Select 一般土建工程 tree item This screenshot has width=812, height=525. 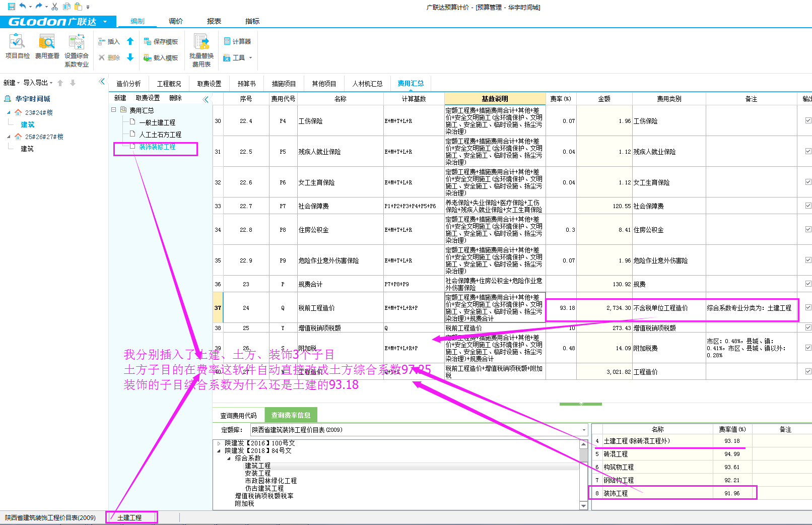pos(157,122)
